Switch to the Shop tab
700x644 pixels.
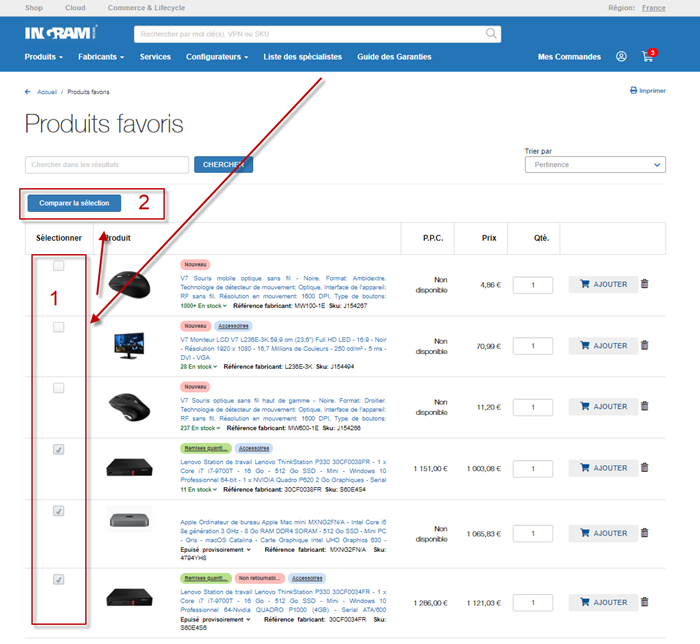(34, 8)
